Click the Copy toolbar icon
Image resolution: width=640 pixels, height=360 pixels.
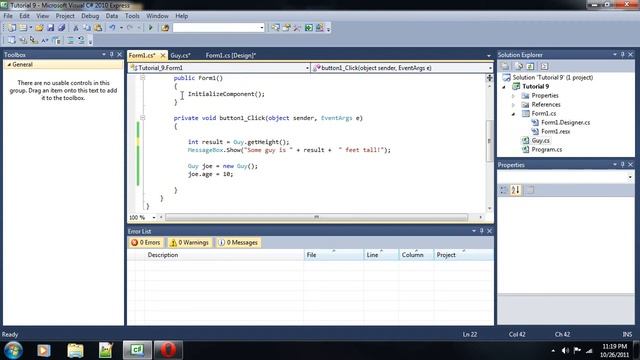click(x=87, y=28)
